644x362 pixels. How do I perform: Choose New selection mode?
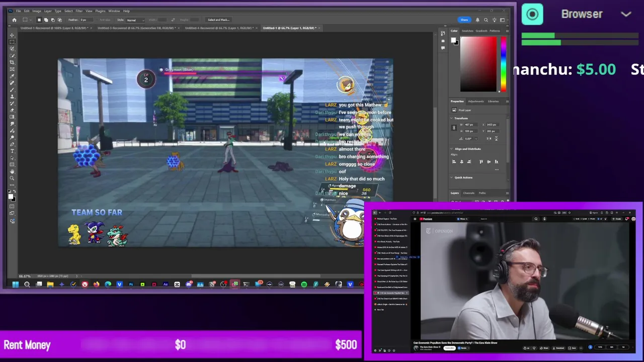coord(39,20)
